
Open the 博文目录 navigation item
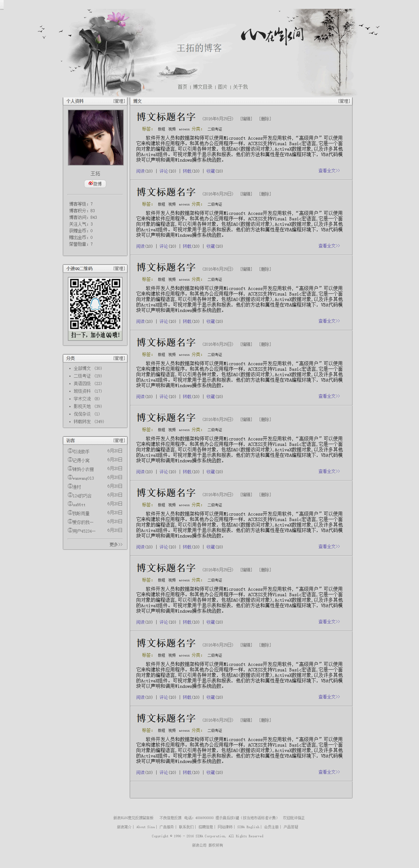click(x=202, y=87)
